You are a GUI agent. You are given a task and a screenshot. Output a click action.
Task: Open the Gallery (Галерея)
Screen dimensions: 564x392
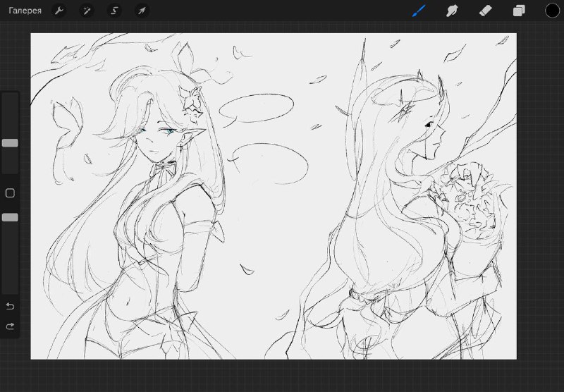tap(25, 11)
